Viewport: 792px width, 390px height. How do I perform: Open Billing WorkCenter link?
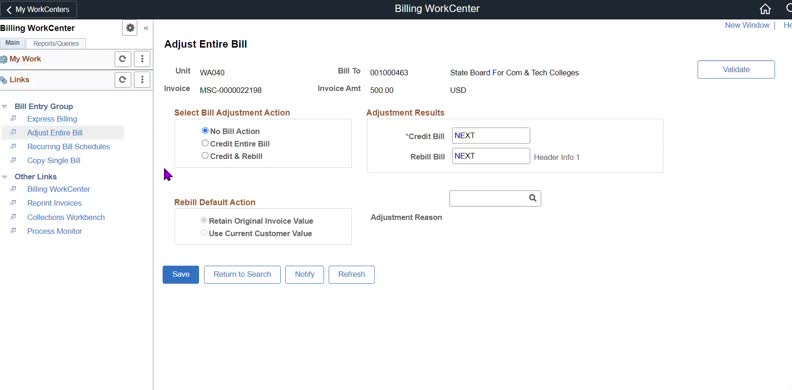click(59, 189)
